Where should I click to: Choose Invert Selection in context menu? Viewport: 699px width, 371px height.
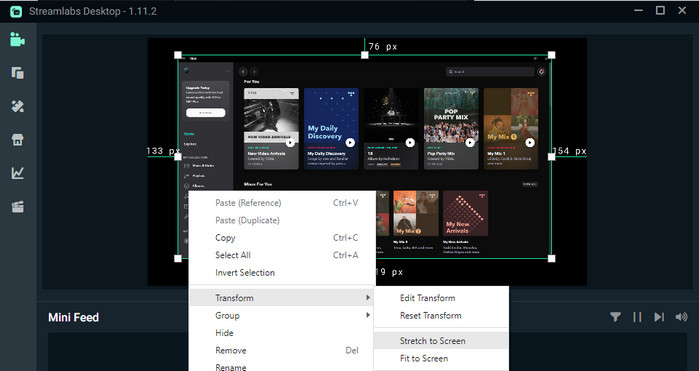click(282, 272)
